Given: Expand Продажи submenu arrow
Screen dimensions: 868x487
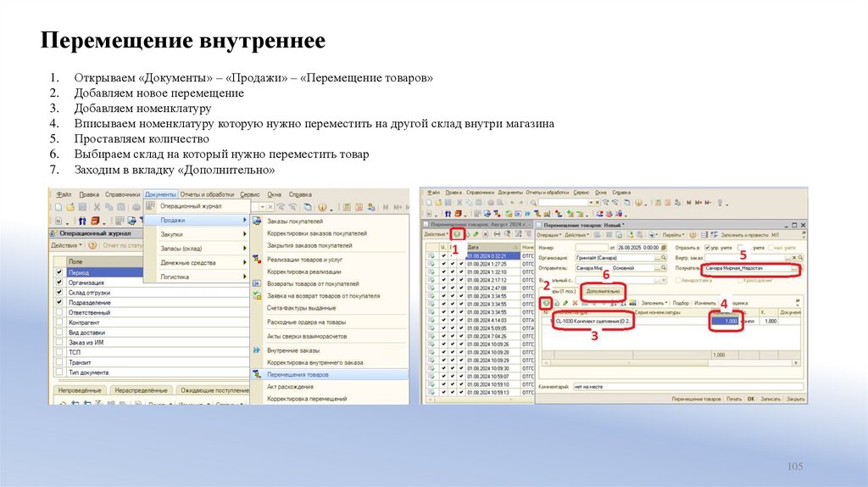Looking at the screenshot, I should (244, 220).
